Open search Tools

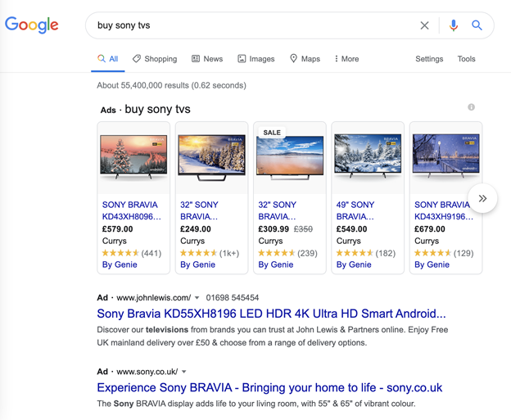click(466, 59)
